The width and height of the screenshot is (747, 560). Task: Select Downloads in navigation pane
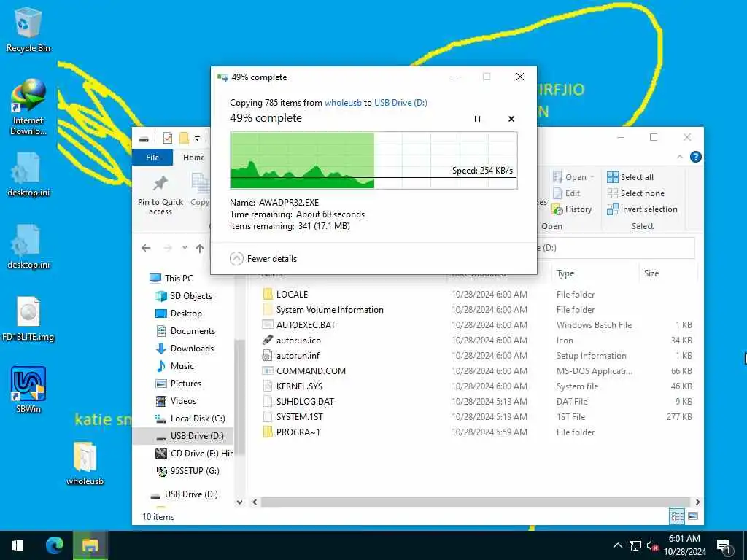point(185,349)
